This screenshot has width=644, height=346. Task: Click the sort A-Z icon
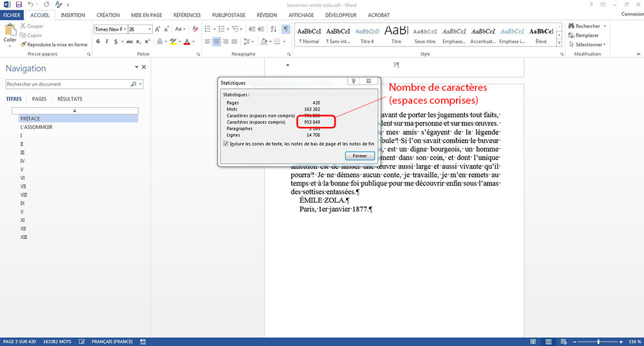[x=274, y=29]
